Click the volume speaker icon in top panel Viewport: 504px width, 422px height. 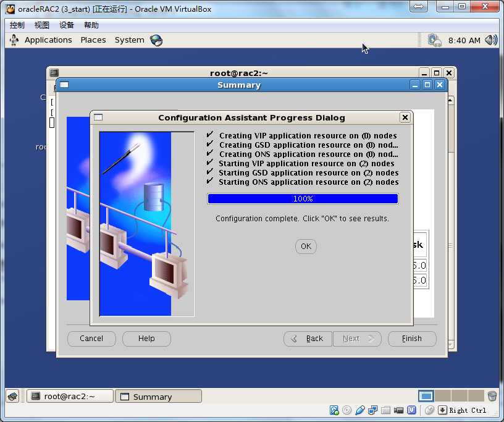491,40
